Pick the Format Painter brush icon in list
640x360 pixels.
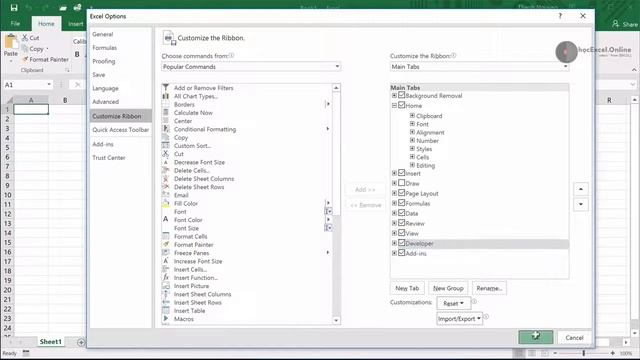166,244
